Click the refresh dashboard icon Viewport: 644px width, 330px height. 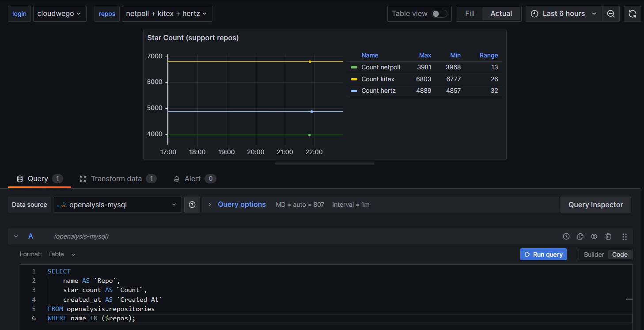click(632, 14)
